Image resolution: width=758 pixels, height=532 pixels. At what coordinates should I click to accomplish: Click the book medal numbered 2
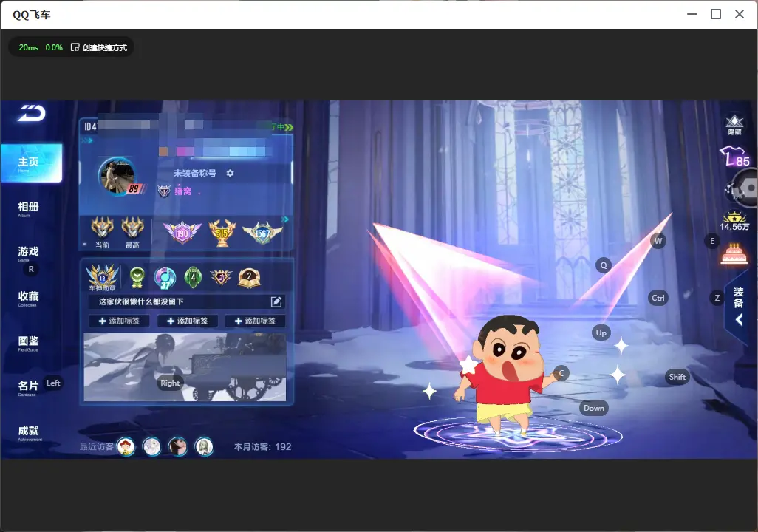click(x=250, y=277)
